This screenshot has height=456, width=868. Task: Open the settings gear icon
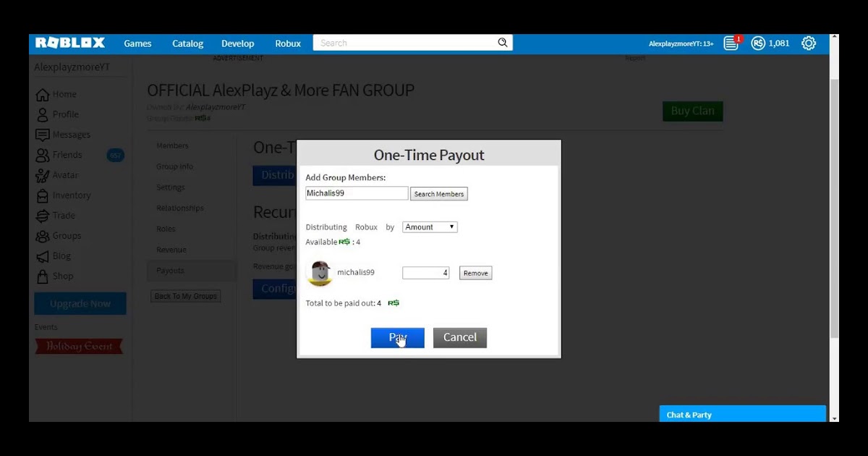(809, 43)
